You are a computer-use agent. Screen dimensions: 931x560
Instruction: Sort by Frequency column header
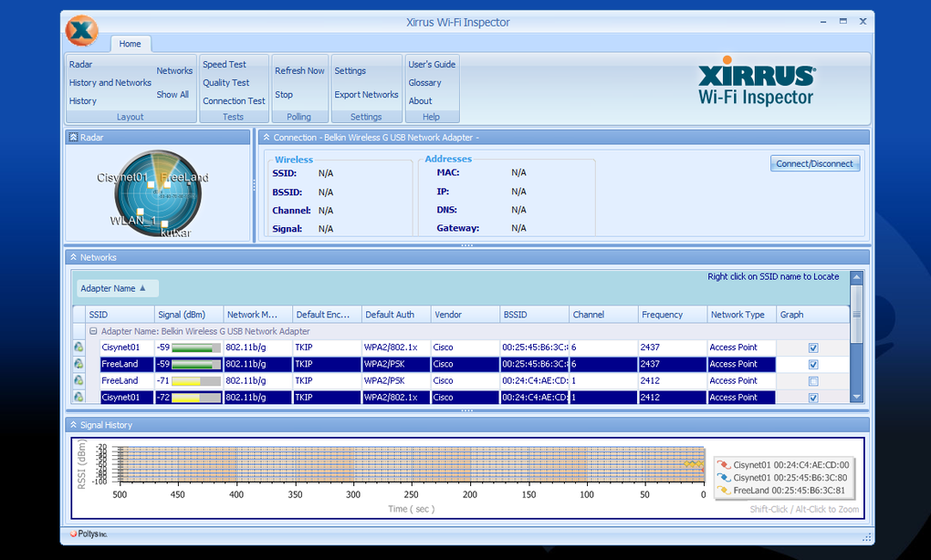coord(672,315)
